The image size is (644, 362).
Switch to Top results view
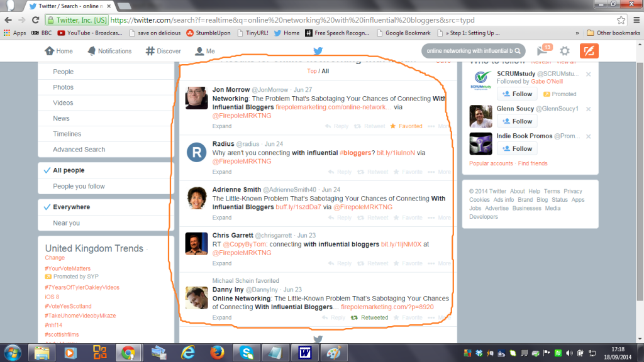pyautogui.click(x=312, y=71)
